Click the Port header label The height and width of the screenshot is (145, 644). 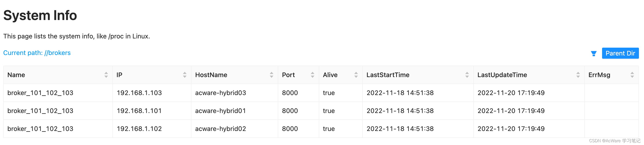[288, 75]
